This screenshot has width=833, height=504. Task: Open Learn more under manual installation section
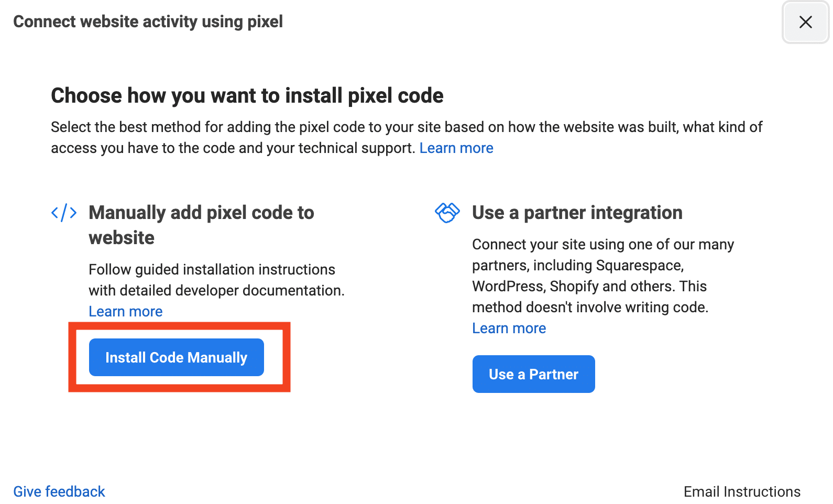click(125, 311)
